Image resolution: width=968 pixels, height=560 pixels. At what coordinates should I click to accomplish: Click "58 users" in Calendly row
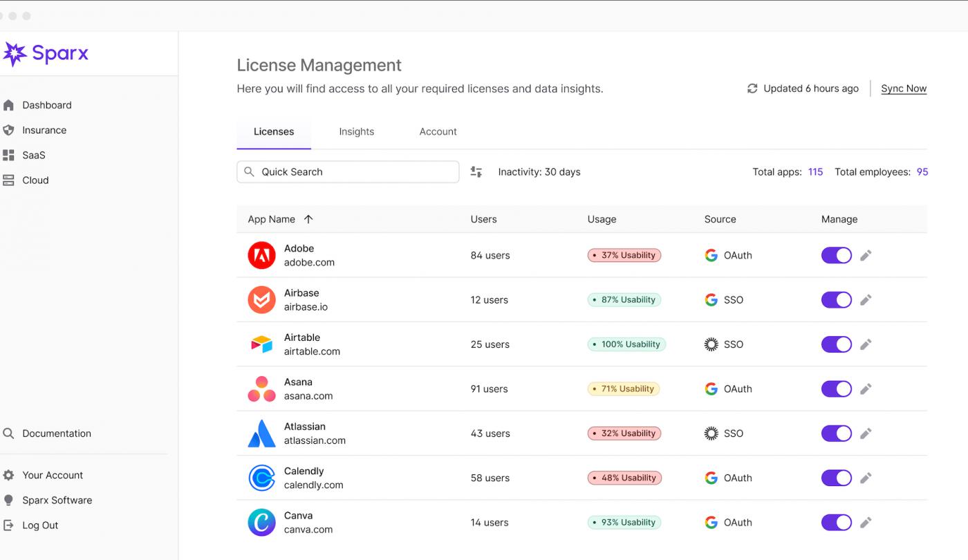490,478
